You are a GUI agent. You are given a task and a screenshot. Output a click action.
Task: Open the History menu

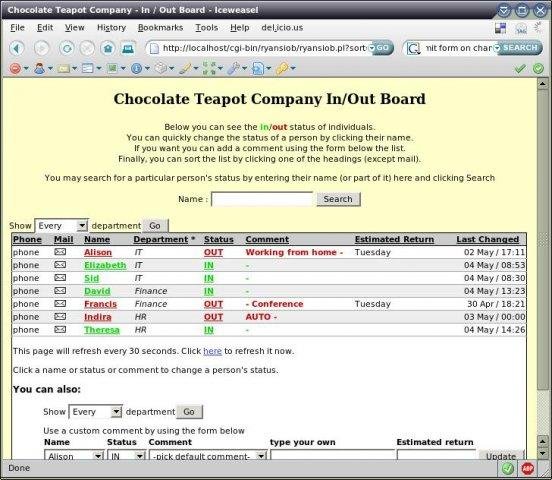point(111,27)
